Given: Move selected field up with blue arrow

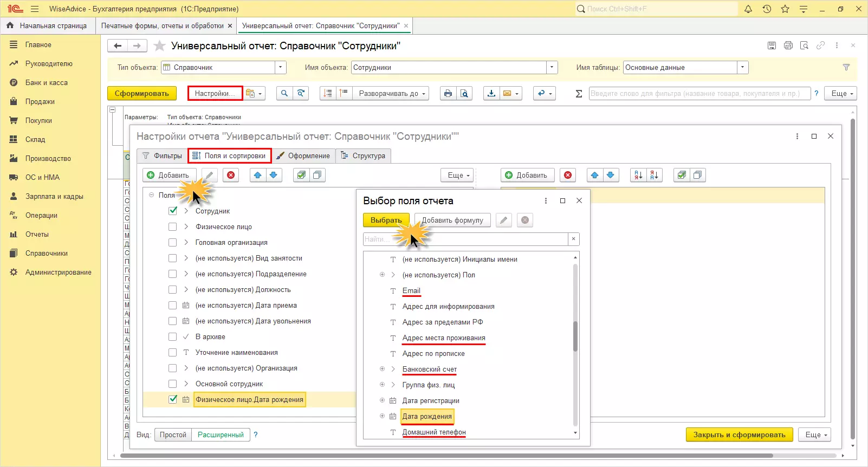Looking at the screenshot, I should [258, 175].
